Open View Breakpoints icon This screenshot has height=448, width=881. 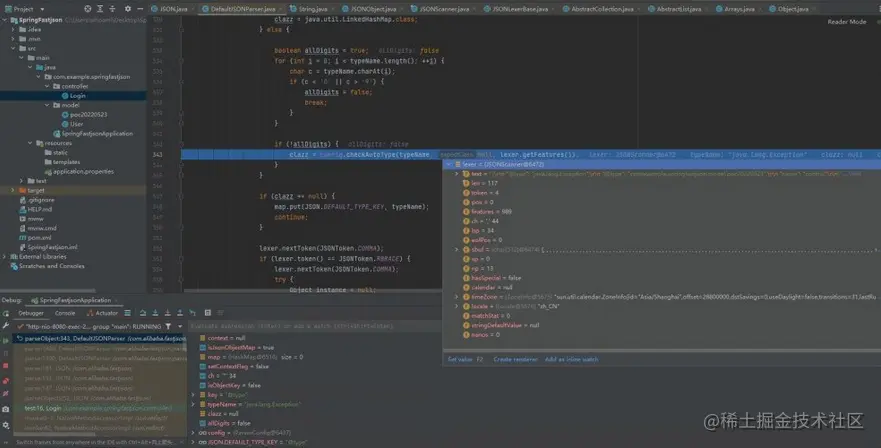click(6, 381)
